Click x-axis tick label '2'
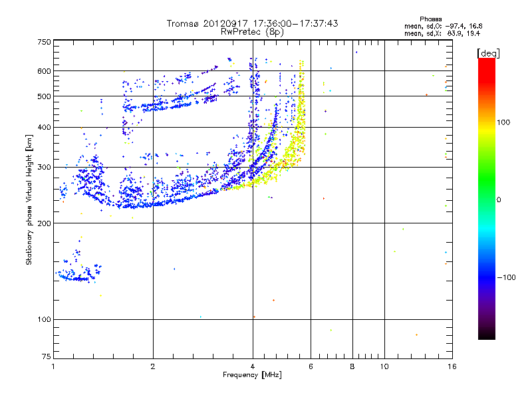Screen dimensions: 532x399 153,366
